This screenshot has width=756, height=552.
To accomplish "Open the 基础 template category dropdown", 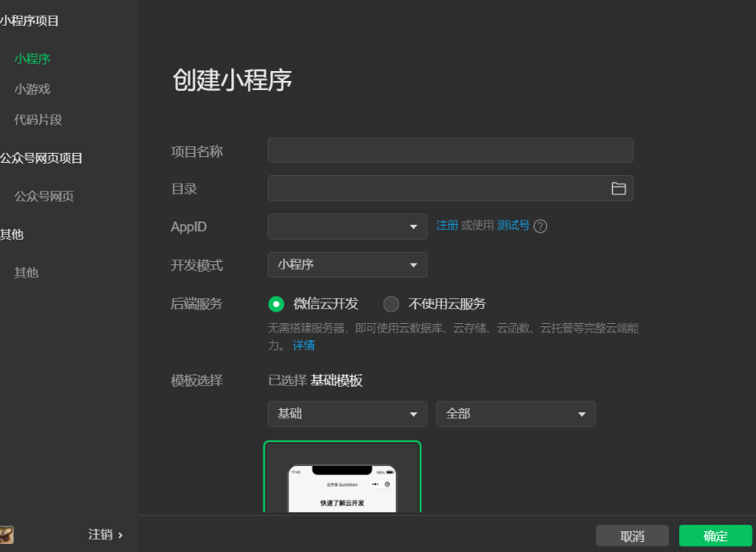I will [x=347, y=414].
